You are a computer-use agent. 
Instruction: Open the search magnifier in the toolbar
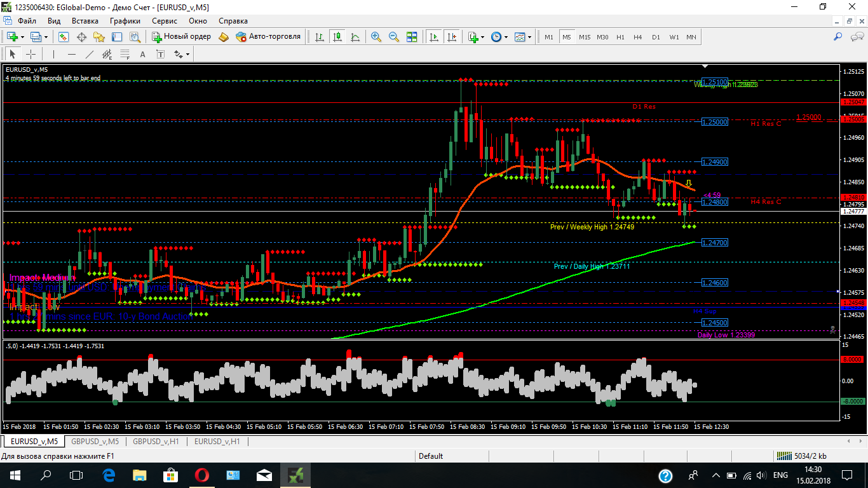click(838, 37)
